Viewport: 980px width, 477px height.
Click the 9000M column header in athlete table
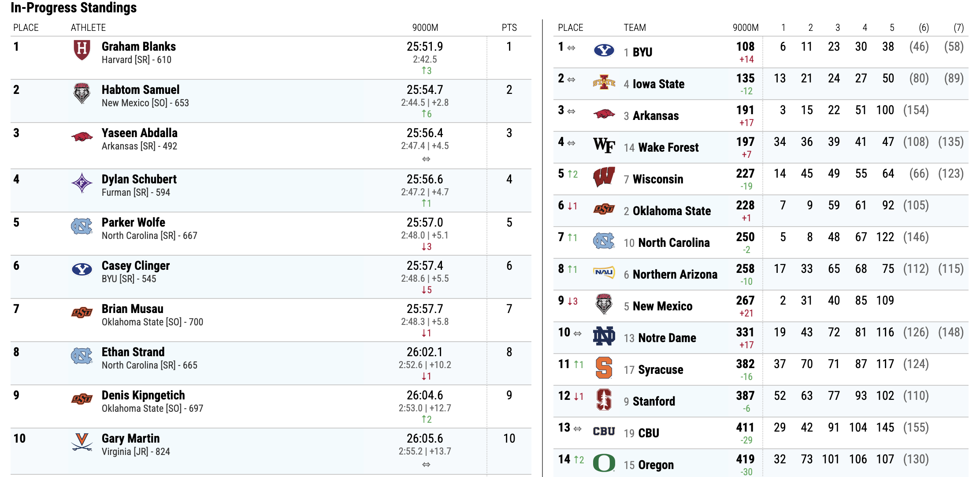425,27
